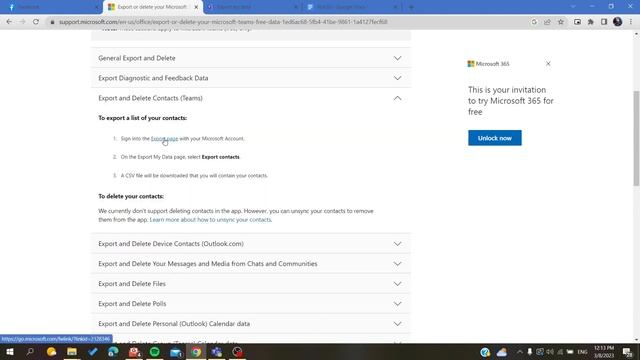The height and width of the screenshot is (360, 640).
Task: Open Chrome's three-dot menu
Action: click(x=631, y=22)
